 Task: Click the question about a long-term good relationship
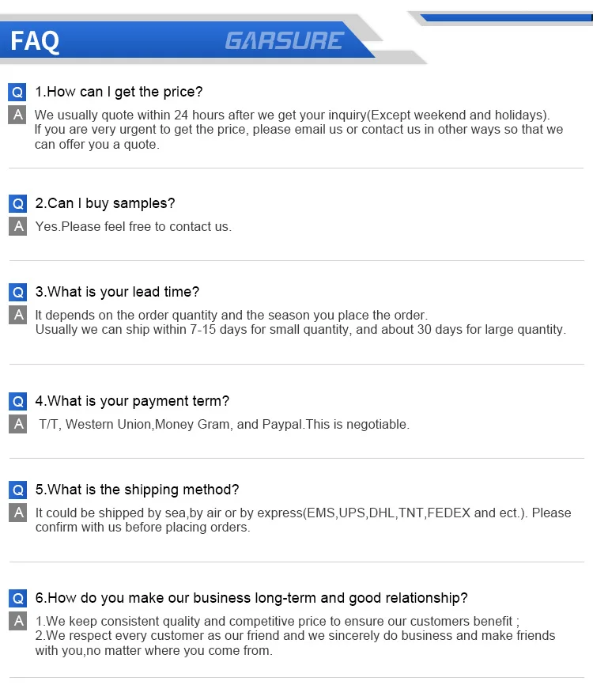tap(251, 598)
